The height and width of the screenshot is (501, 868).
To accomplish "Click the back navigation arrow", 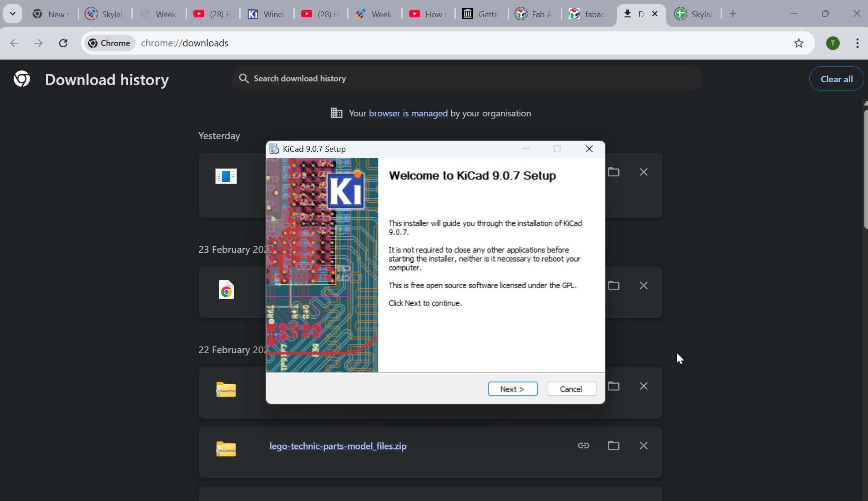I will (14, 43).
